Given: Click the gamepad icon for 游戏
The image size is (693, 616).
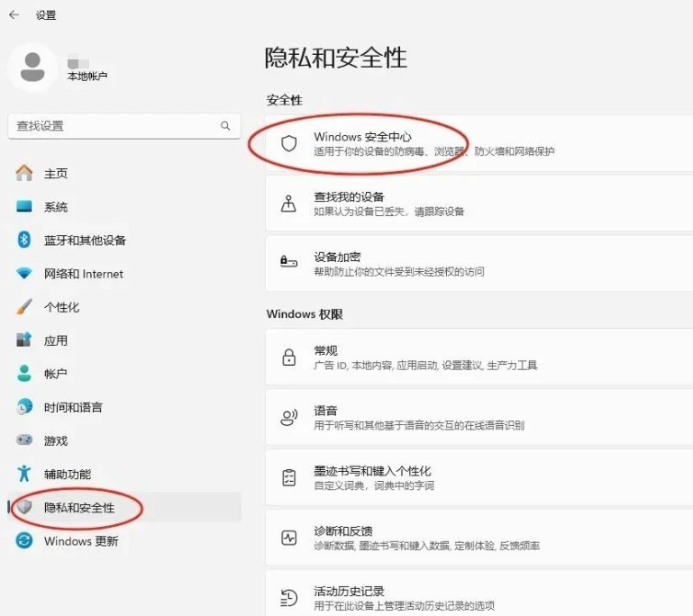Looking at the screenshot, I should (x=23, y=440).
